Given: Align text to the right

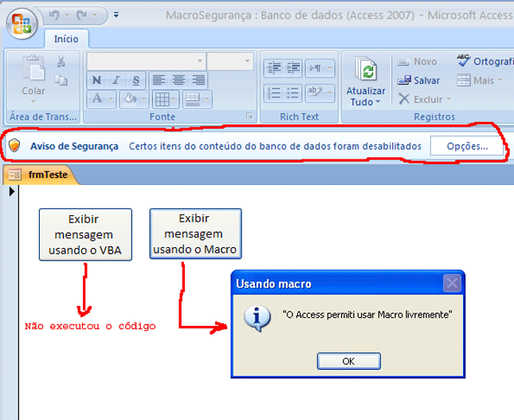Looking at the screenshot, I should 198,80.
